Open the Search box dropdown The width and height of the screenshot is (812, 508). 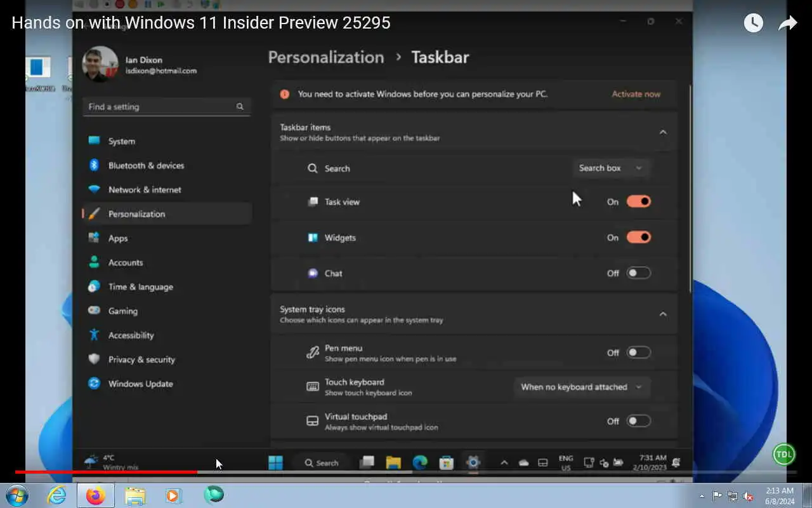612,168
